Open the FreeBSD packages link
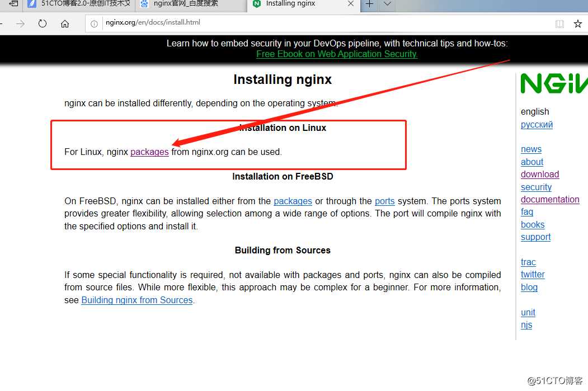The image size is (588, 391). pos(293,201)
